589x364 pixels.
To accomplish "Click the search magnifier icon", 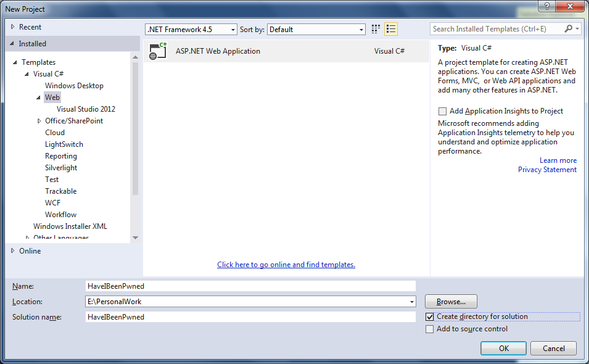I will coord(569,28).
